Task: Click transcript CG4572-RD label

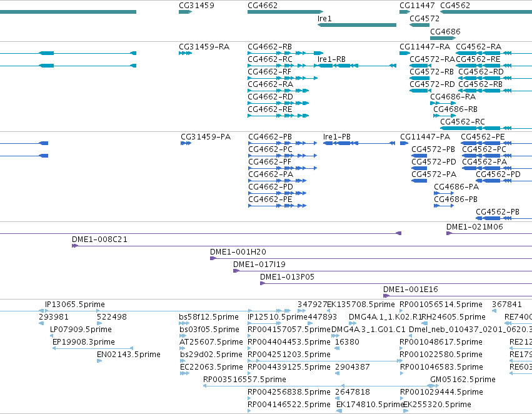Action: click(431, 84)
